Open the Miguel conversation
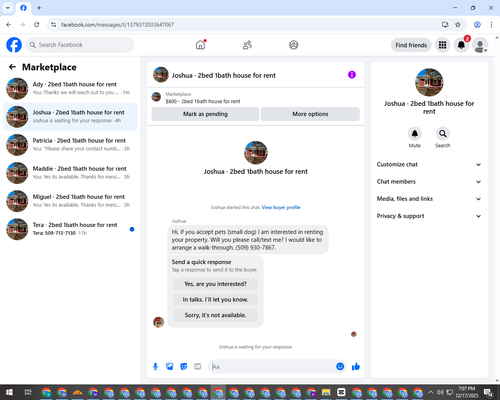 point(70,201)
